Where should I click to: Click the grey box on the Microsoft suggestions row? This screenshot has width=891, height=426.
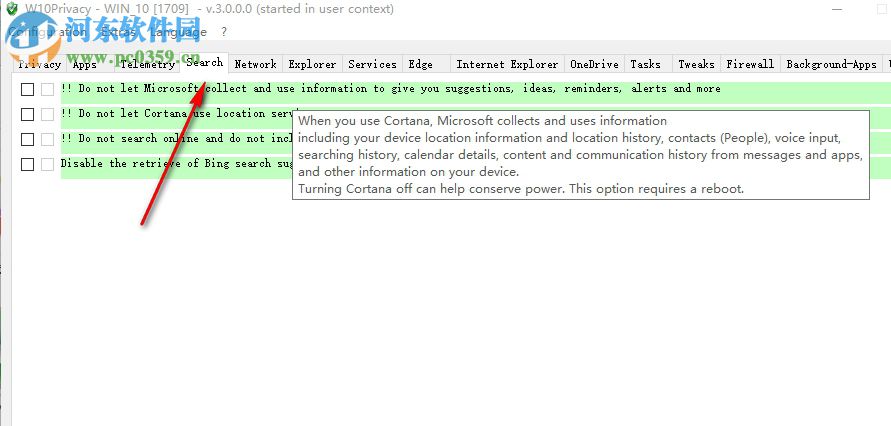48,89
